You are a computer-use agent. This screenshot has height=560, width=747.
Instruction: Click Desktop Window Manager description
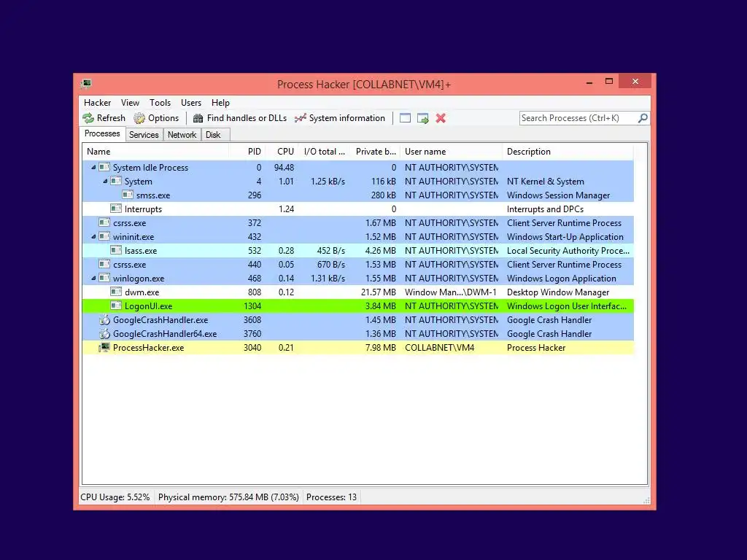click(x=558, y=292)
